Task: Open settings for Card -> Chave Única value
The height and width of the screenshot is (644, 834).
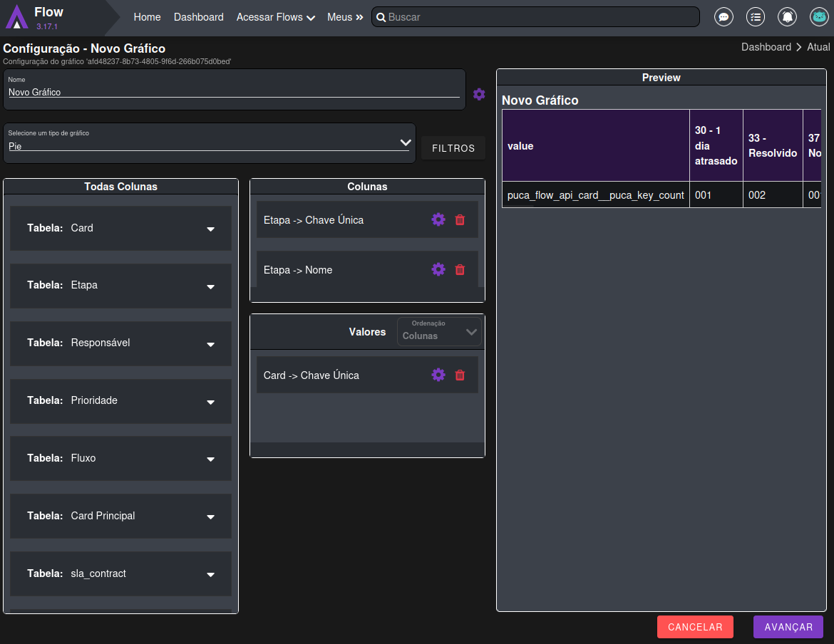Action: coord(438,375)
